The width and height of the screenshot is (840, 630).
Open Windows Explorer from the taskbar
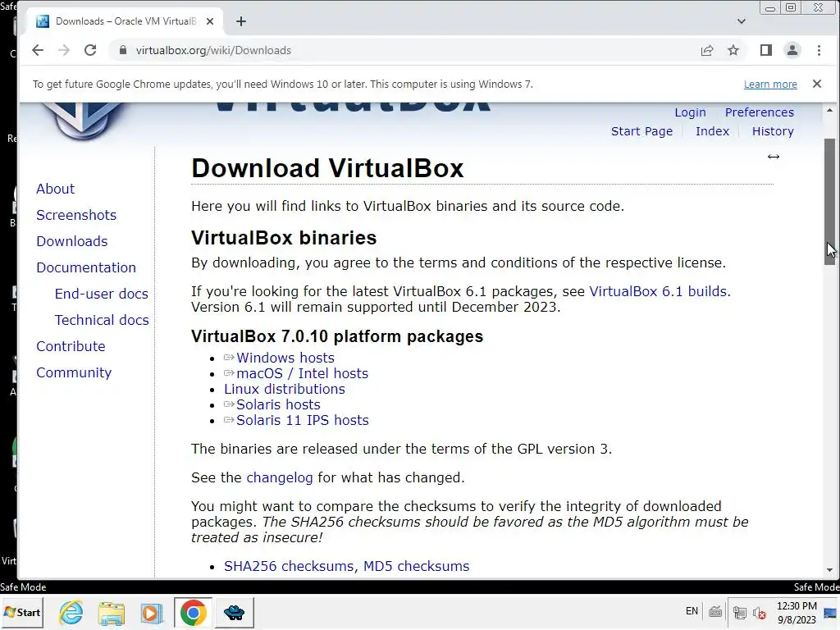[x=111, y=612]
